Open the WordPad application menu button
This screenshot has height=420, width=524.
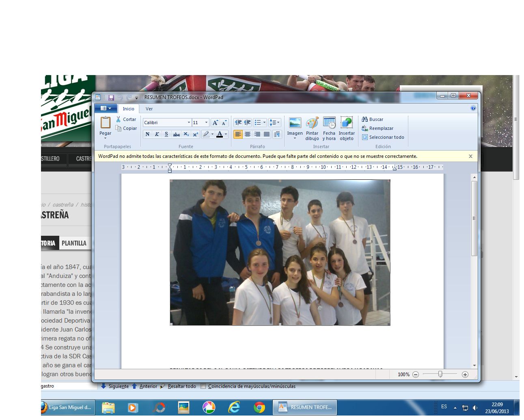click(x=106, y=108)
